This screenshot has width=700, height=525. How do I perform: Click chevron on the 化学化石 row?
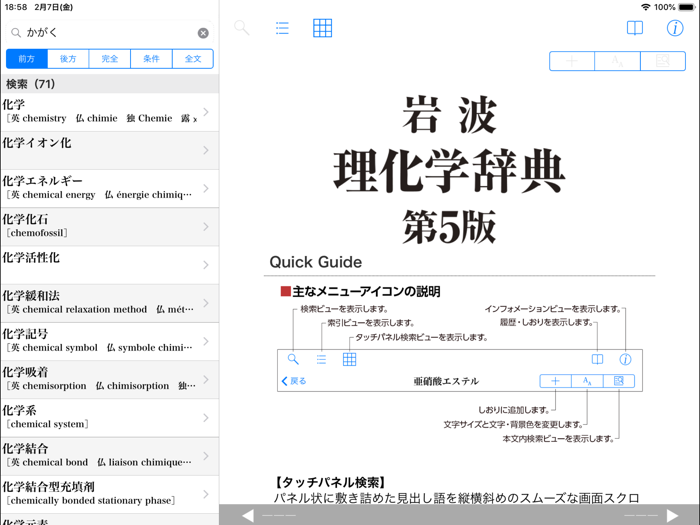tap(206, 226)
